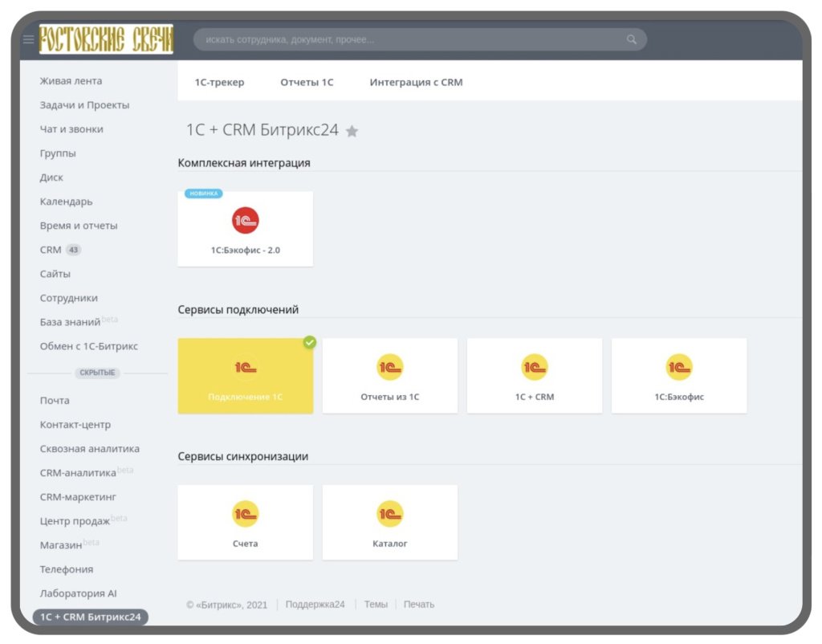Screen dimensions: 822x644
Task: Open the hamburger menu icon
Action: (x=28, y=39)
